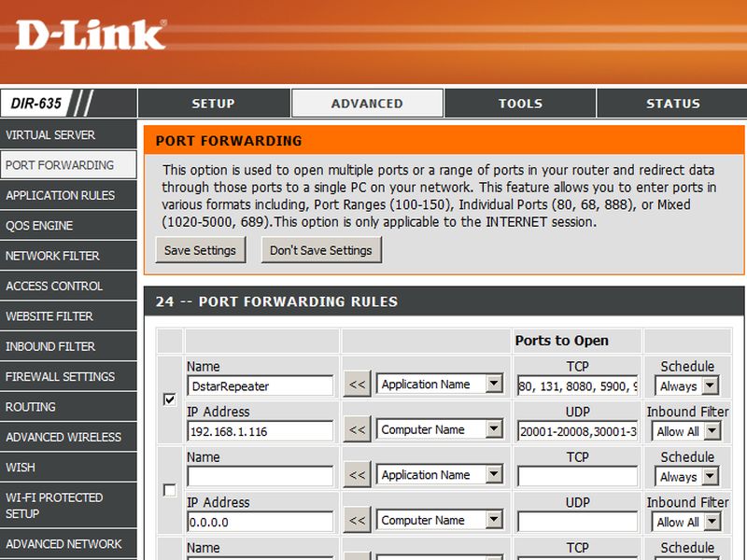Click the << button beside the empty second rule name
The width and height of the screenshot is (747, 560).
click(358, 475)
